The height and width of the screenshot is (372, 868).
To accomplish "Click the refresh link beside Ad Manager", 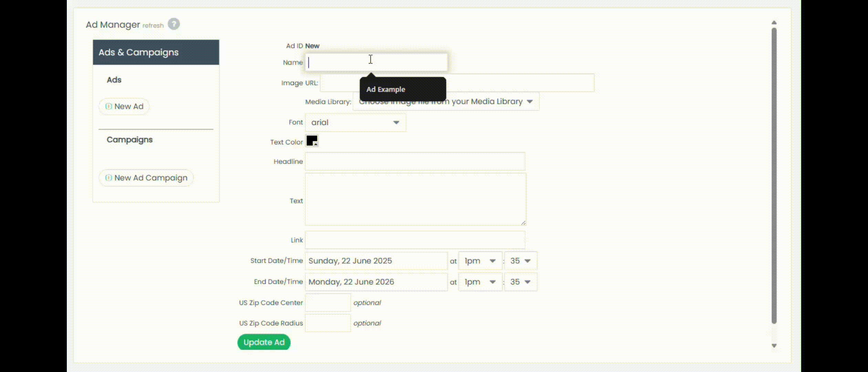I will (153, 25).
